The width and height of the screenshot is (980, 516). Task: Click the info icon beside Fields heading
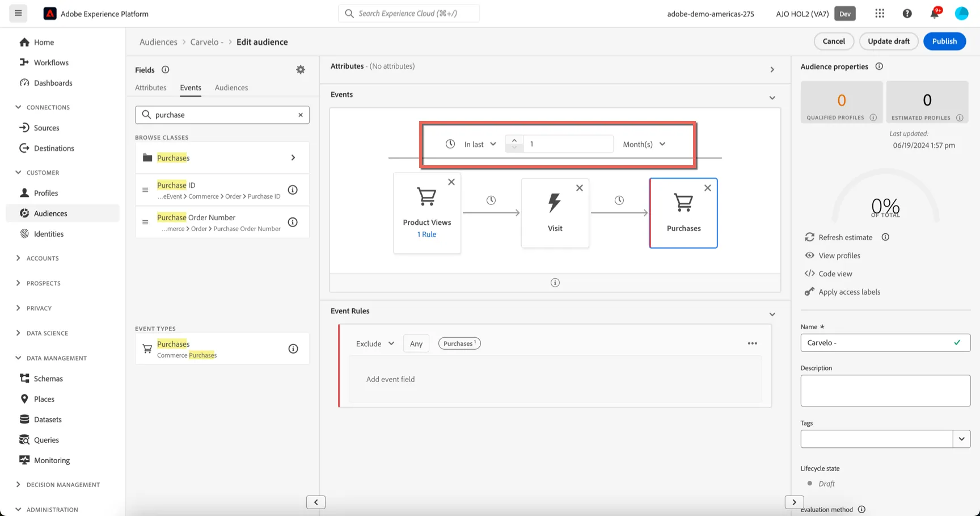(166, 70)
